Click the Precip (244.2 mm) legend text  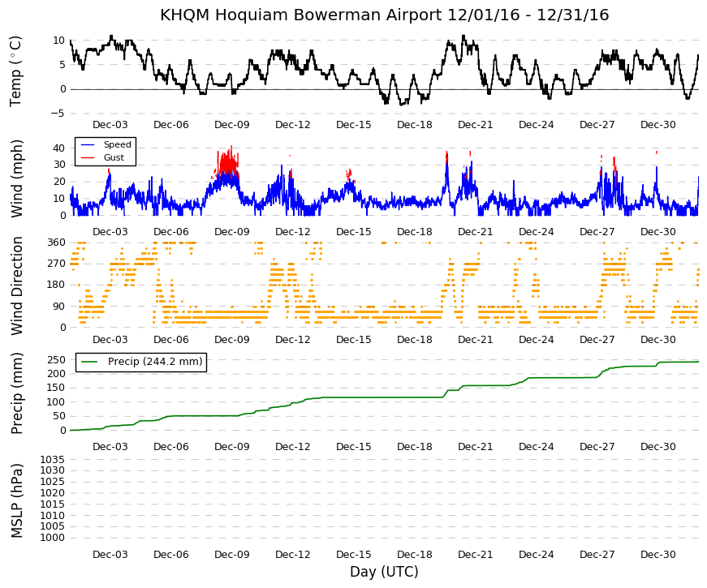[x=155, y=362]
